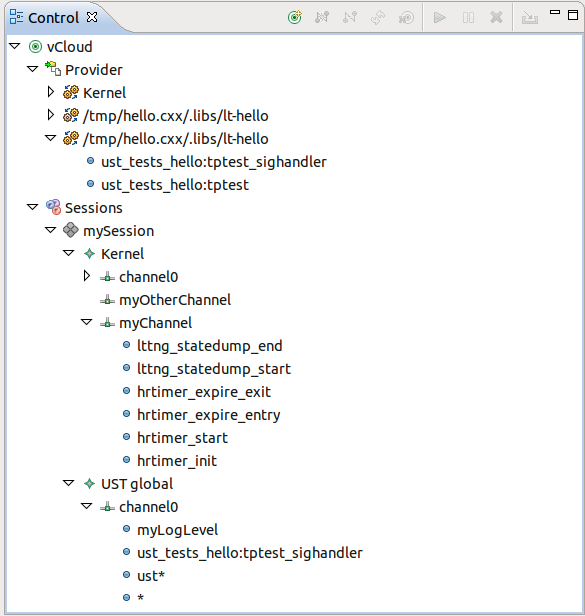Viewport: 585px width, 616px height.
Task: Click the New Connection toolbar icon
Action: coord(295,17)
